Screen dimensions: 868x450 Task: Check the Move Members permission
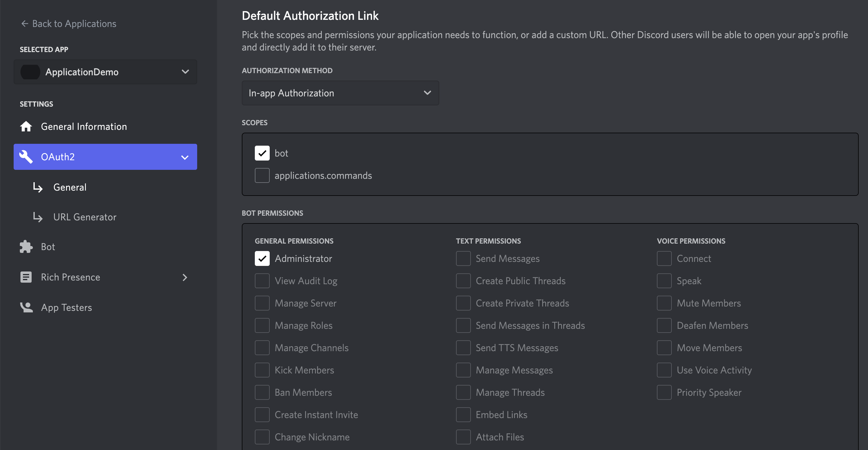click(x=664, y=348)
